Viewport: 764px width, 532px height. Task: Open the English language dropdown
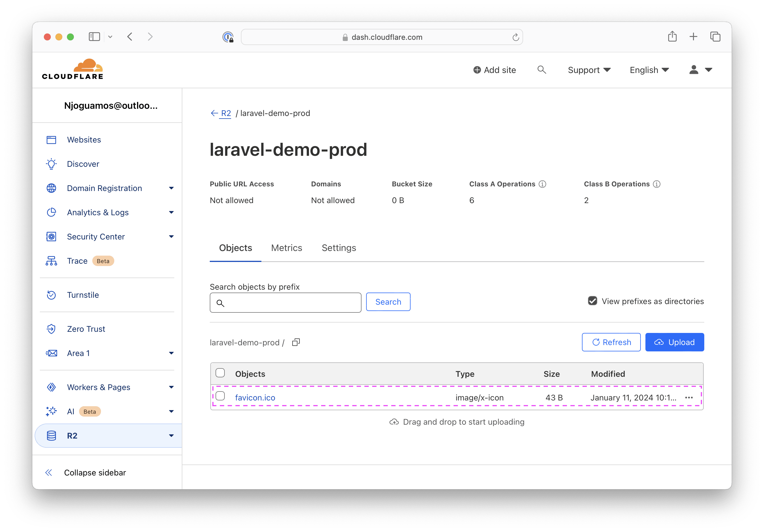(x=649, y=70)
